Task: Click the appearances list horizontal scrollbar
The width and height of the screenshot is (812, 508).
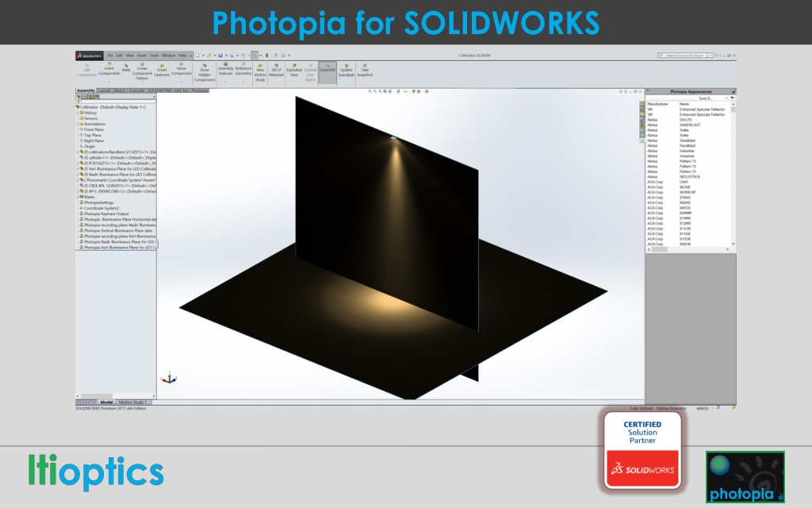Action: 688,249
